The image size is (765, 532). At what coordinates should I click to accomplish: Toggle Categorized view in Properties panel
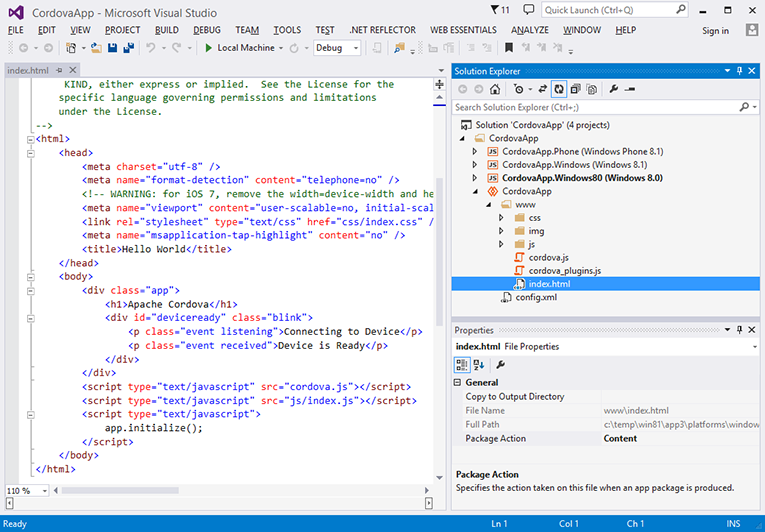pyautogui.click(x=462, y=365)
